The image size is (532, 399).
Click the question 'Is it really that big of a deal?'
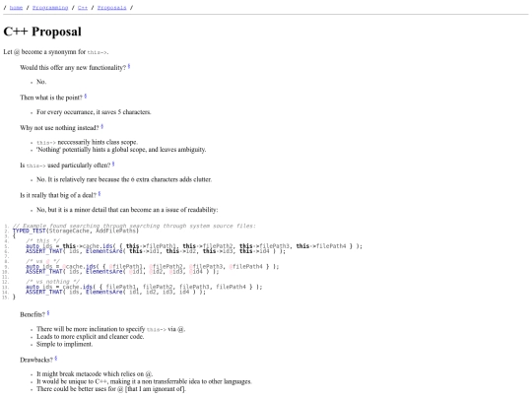[x=58, y=195]
